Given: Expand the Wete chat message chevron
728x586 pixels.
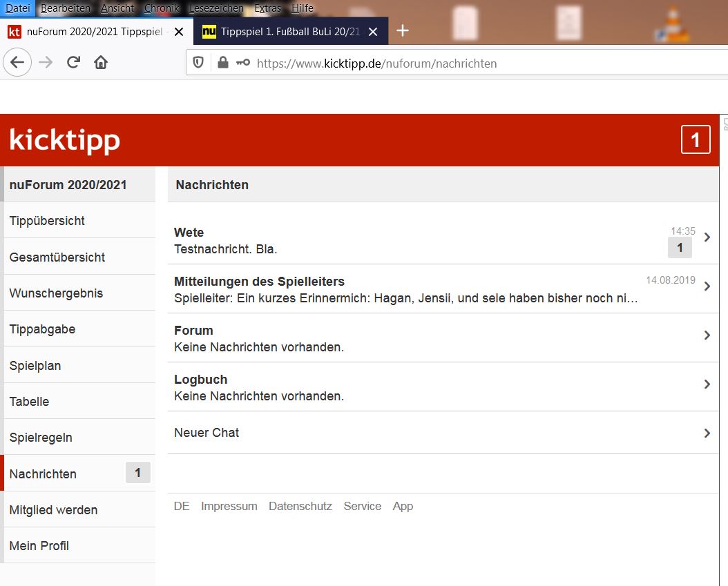Looking at the screenshot, I should (707, 237).
